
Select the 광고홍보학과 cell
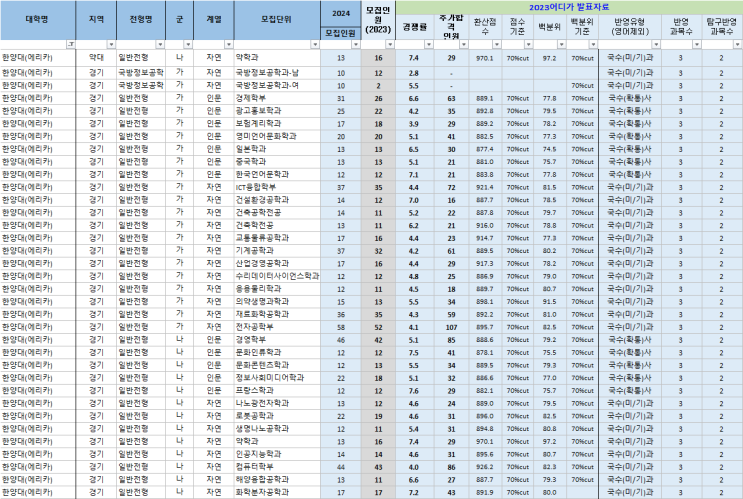(x=277, y=111)
